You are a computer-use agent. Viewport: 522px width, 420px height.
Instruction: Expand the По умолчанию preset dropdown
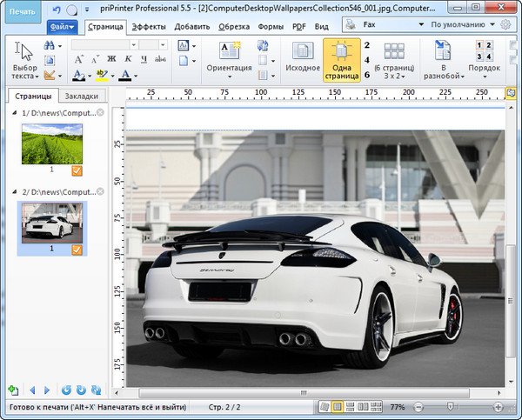(461, 26)
